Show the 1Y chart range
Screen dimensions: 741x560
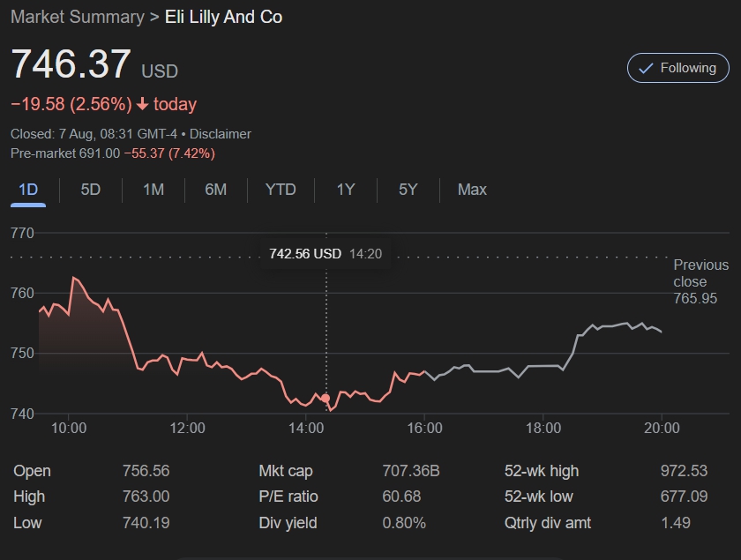[x=346, y=190]
